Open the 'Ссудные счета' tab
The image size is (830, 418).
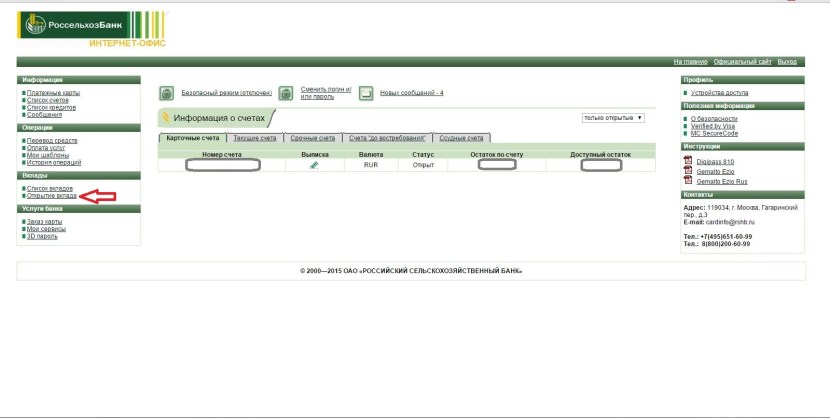tap(461, 138)
